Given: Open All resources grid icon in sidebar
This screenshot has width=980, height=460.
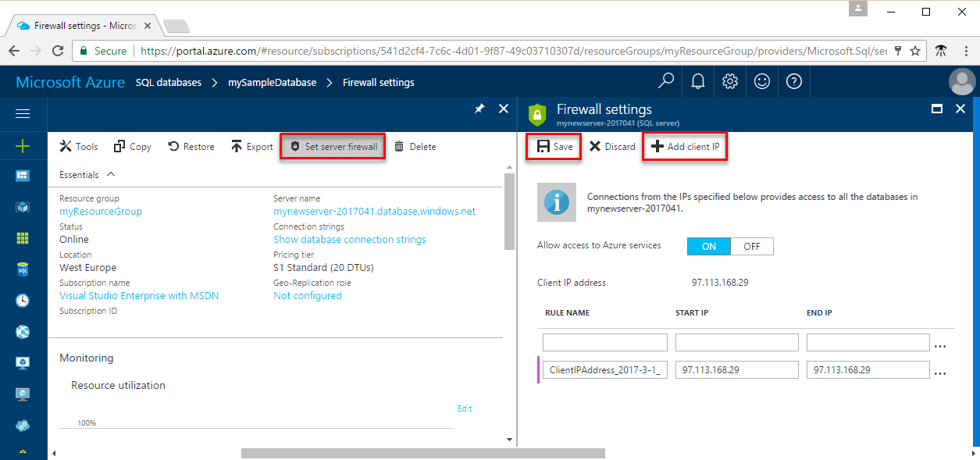Looking at the screenshot, I should pos(23,238).
